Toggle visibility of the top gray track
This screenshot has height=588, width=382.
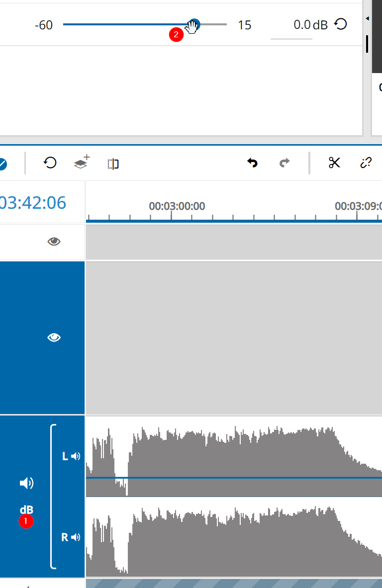[x=54, y=242]
